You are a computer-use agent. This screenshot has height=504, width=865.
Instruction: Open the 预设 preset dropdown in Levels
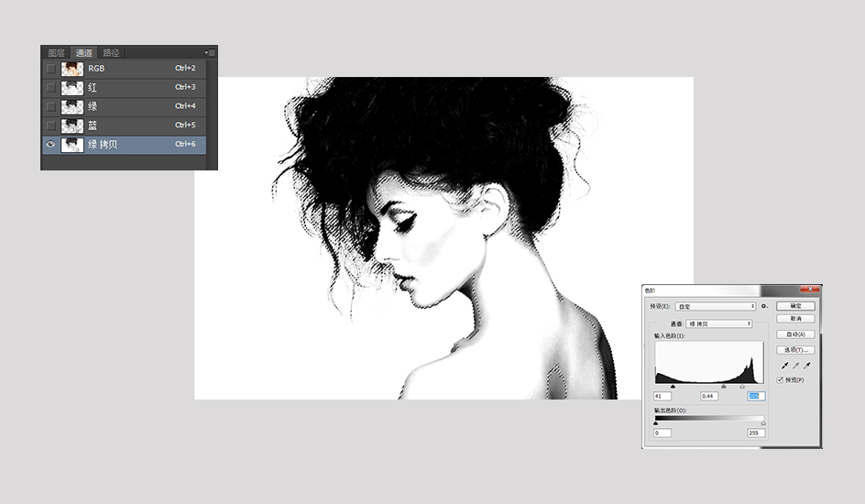tap(715, 306)
